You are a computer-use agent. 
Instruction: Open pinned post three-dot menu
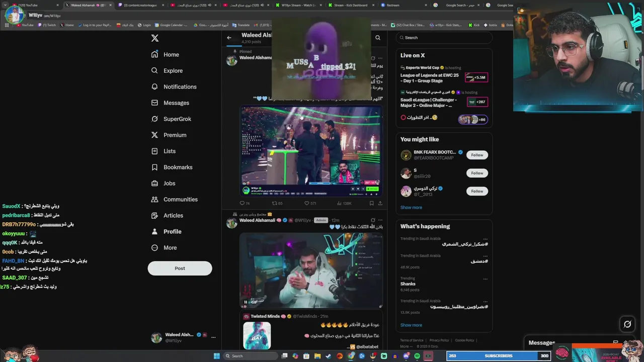[380, 58]
